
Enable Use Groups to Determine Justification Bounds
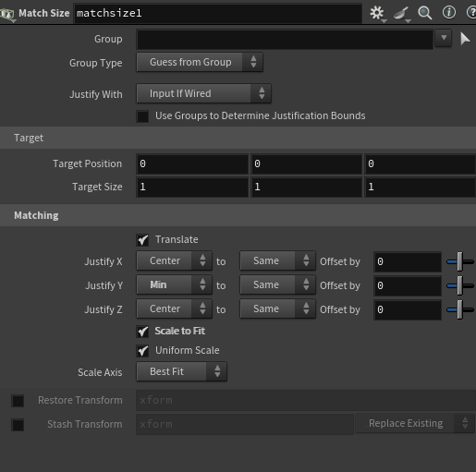[142, 116]
